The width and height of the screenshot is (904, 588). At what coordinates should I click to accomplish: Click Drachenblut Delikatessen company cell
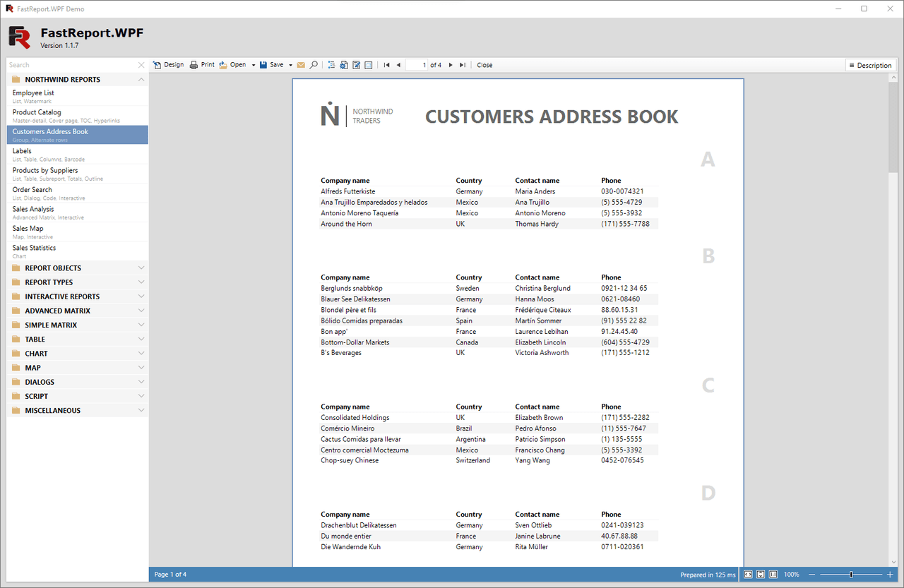tap(359, 525)
